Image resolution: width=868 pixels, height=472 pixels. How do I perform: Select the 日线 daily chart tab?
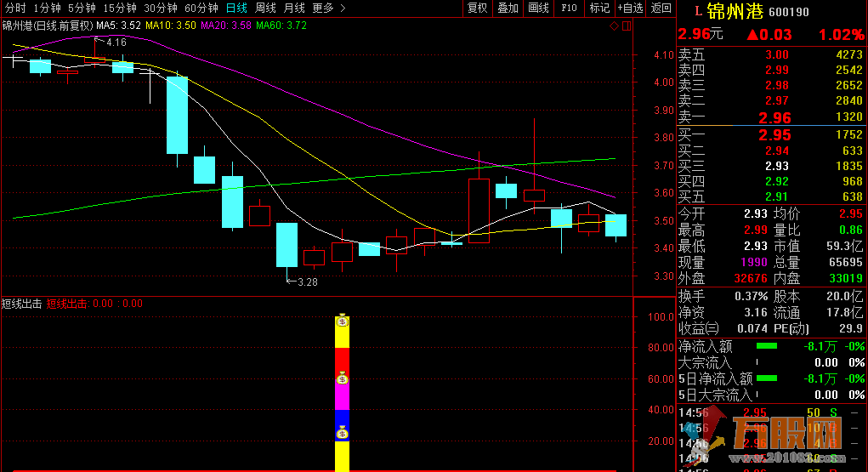236,8
